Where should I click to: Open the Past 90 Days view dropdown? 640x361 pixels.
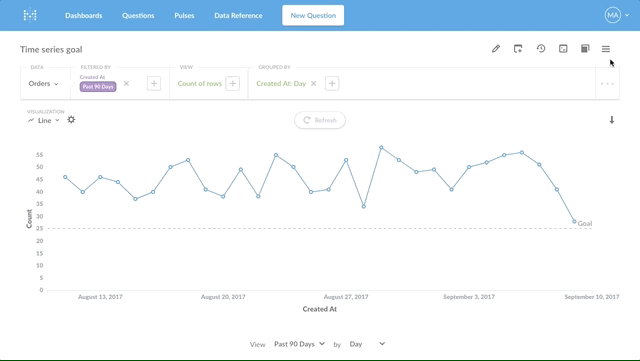[300, 344]
